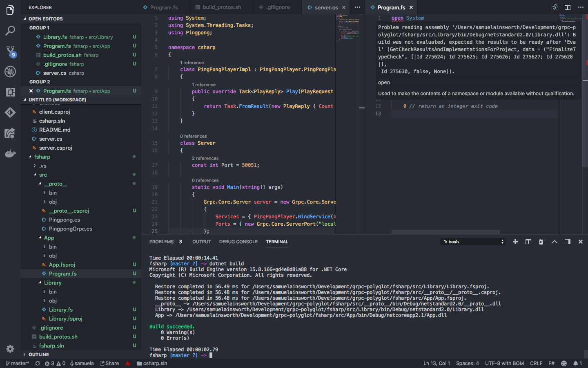Open Source Control showing 9 pending changes

(10, 51)
